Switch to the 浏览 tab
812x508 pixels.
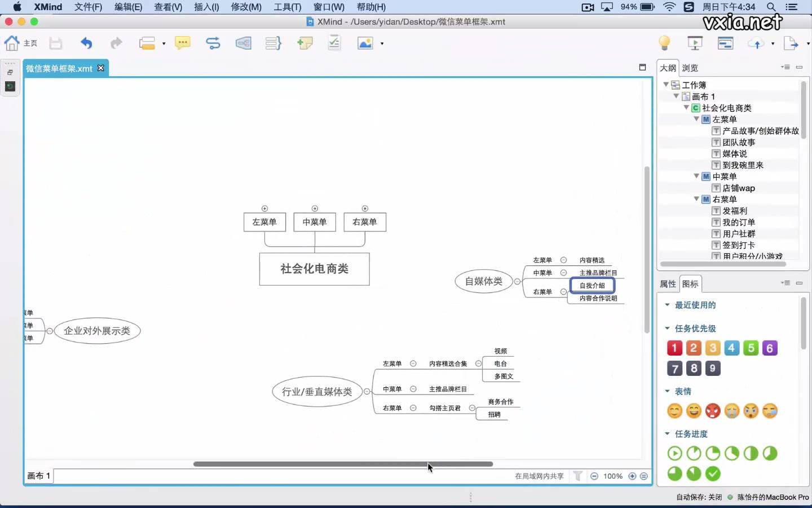690,68
